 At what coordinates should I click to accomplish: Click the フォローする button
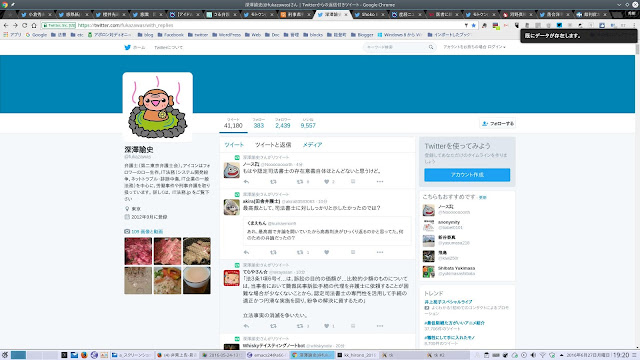498,123
